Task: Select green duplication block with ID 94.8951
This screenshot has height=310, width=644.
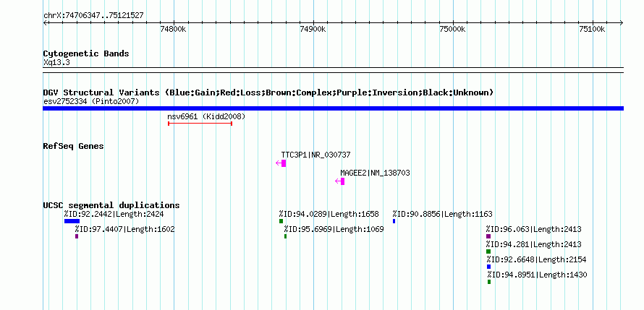Action: tap(489, 282)
